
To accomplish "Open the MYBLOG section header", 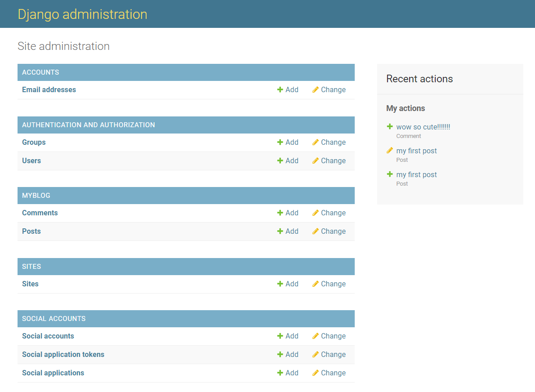I will pos(36,196).
